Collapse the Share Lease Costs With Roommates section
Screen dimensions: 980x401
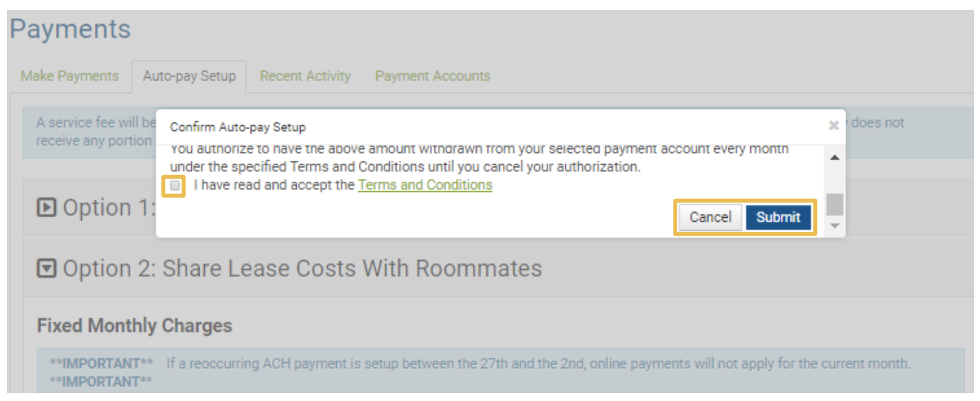(48, 268)
